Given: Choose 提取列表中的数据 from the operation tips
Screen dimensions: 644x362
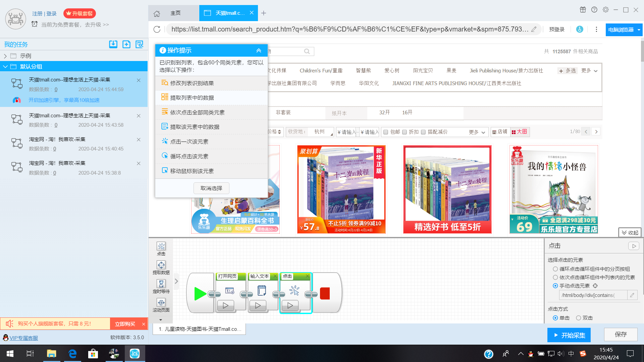Looking at the screenshot, I should (192, 98).
